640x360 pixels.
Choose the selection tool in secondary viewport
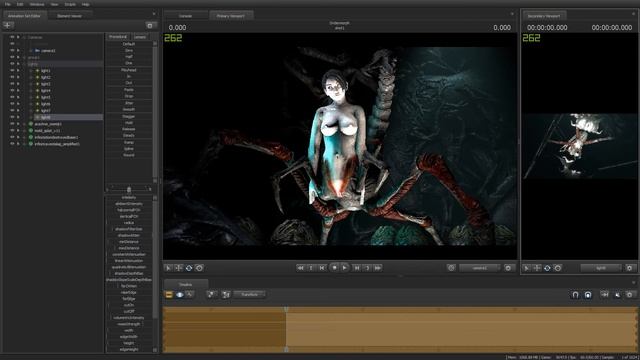pyautogui.click(x=527, y=268)
